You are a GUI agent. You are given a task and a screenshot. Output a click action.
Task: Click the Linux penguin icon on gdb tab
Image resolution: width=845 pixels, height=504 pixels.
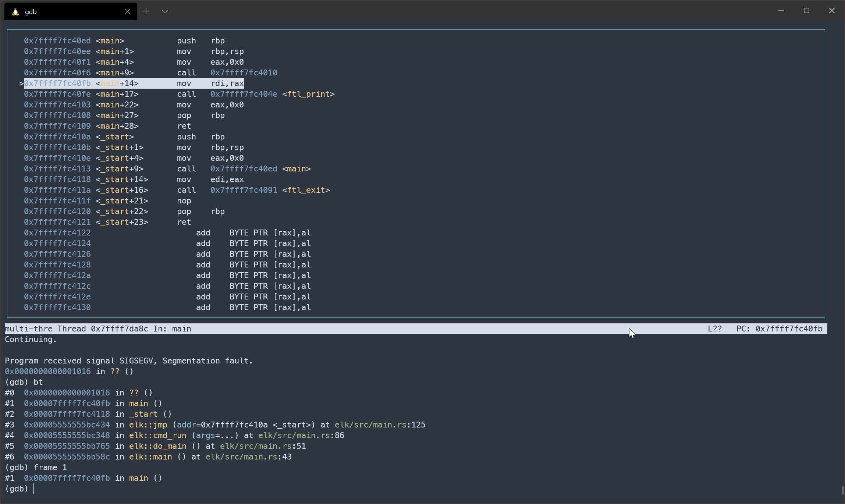click(15, 12)
